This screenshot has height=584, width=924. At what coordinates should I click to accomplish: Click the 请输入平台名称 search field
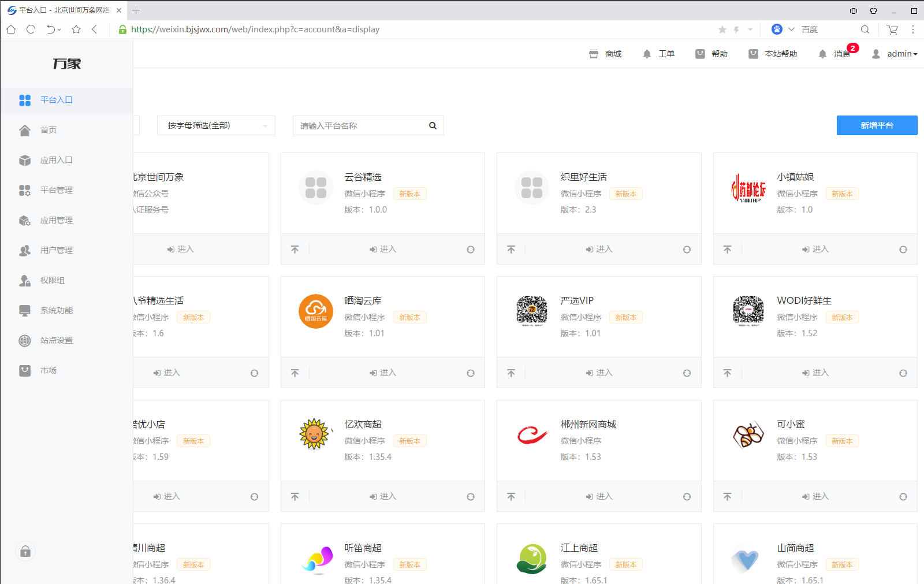tap(361, 126)
